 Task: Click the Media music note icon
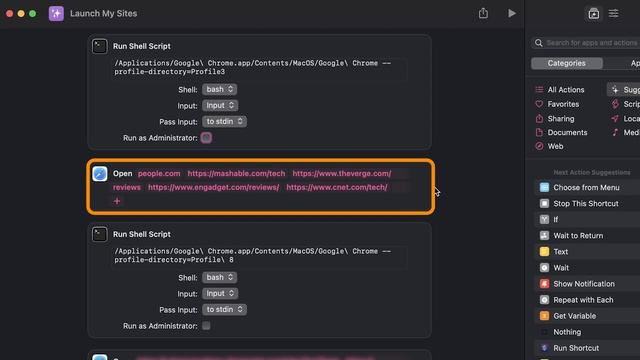(x=615, y=132)
